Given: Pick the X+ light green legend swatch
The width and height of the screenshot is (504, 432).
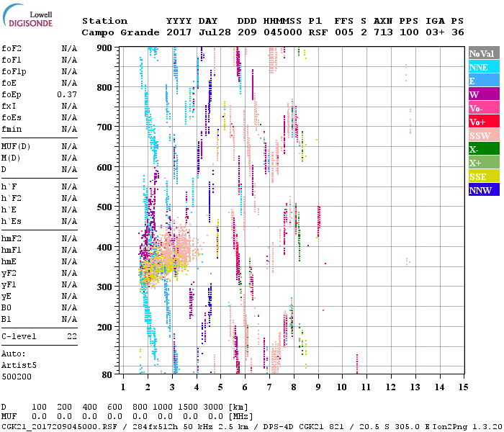Looking at the screenshot, I should point(483,163).
